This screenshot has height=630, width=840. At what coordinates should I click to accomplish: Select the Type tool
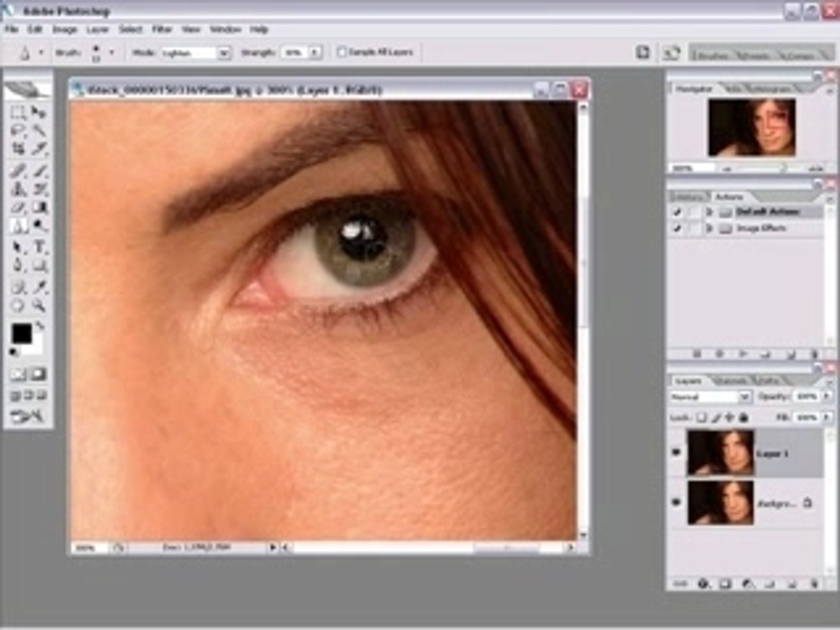(39, 247)
